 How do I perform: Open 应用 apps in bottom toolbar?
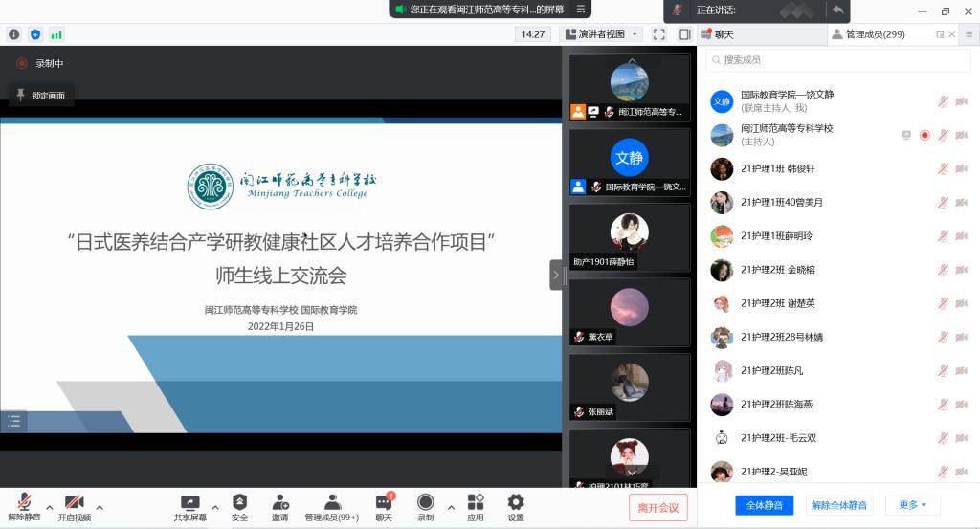point(476,502)
